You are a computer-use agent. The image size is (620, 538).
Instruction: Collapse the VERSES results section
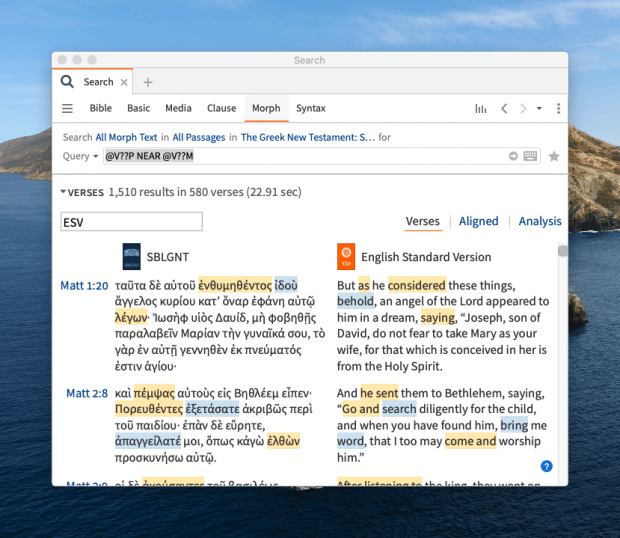pos(64,192)
